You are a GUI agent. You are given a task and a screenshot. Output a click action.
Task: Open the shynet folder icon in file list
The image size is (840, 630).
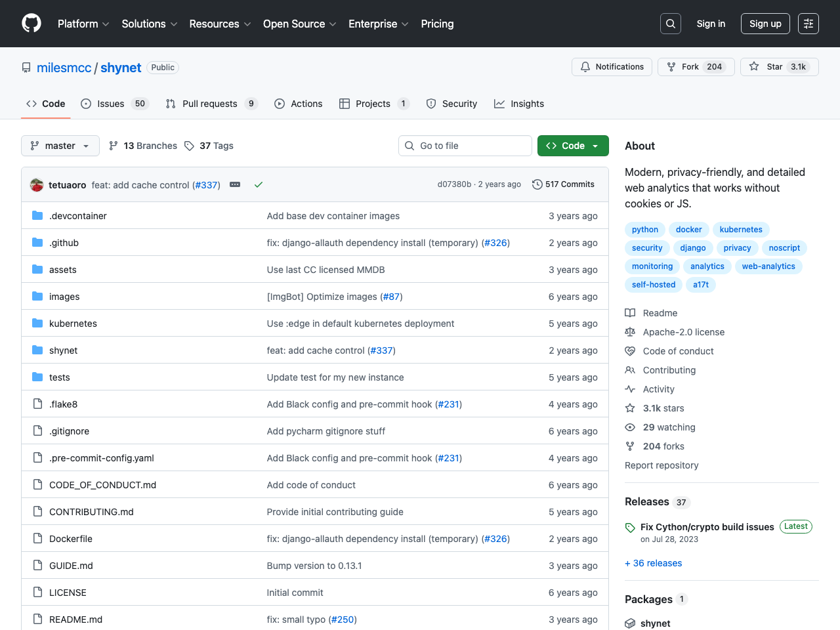(37, 350)
